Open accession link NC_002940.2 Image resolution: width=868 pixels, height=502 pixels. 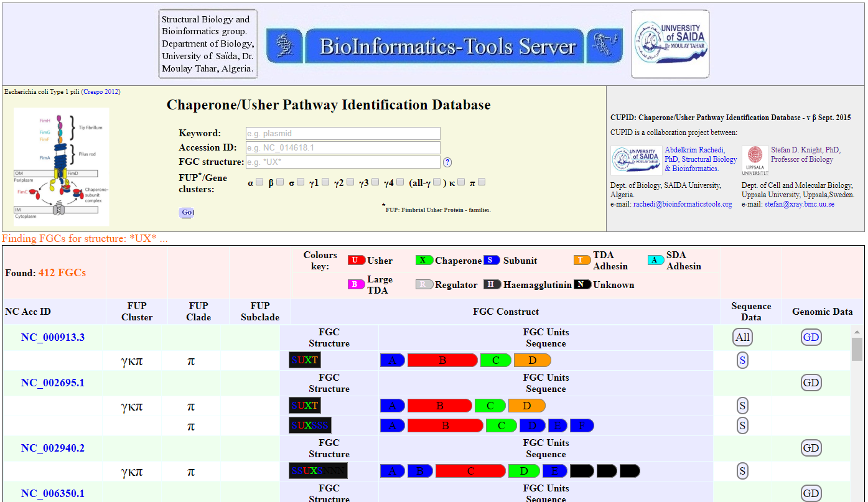point(53,448)
